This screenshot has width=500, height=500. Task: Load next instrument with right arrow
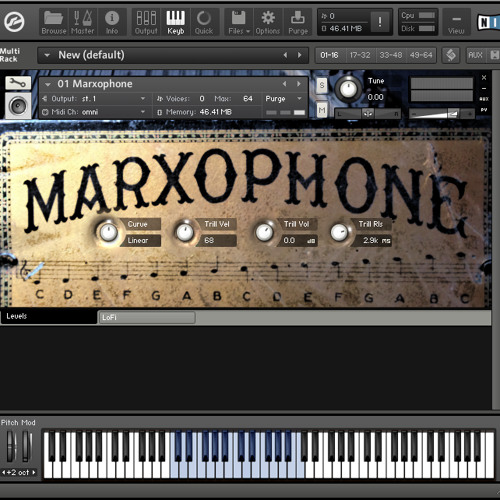299,84
